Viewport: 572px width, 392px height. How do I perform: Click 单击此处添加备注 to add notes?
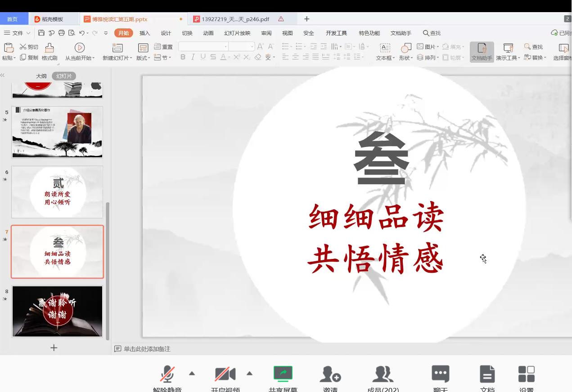click(147, 349)
